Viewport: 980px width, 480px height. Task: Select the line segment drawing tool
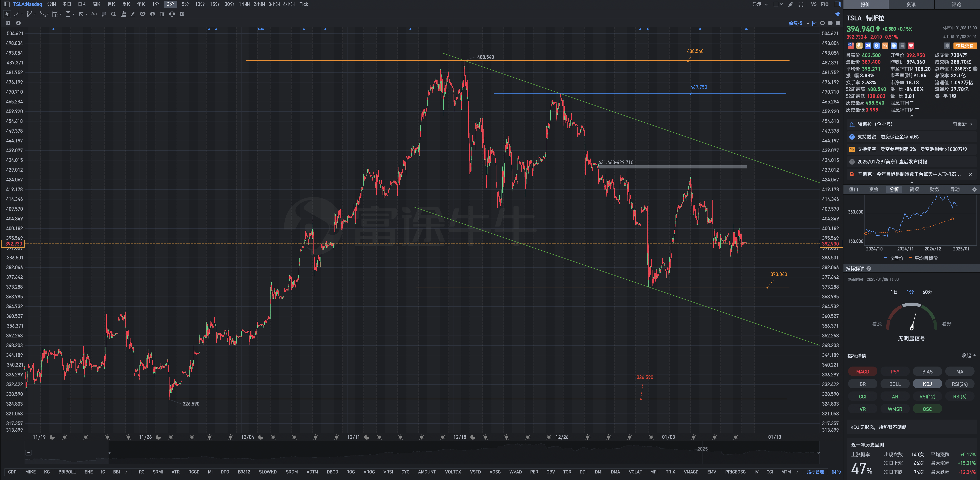click(16, 14)
